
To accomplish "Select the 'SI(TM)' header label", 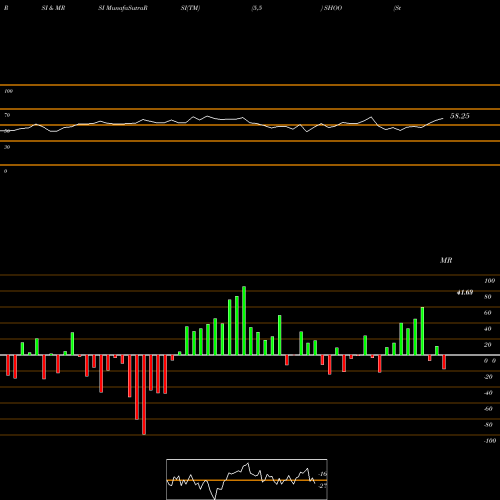I will (190, 8).
